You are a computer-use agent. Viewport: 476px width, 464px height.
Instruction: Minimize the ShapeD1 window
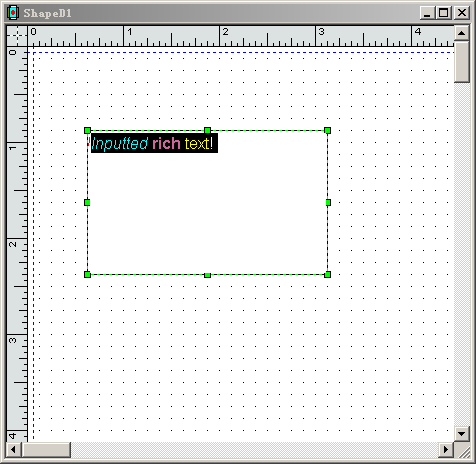coord(428,13)
